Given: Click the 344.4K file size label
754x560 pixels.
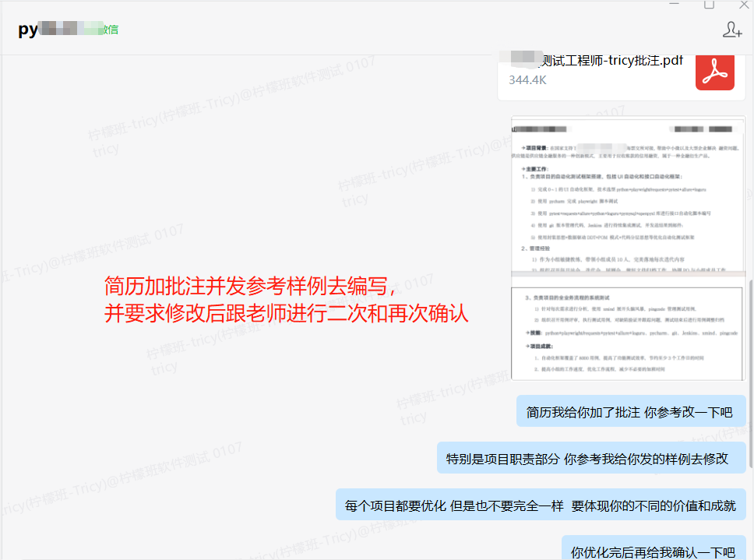Looking at the screenshot, I should (527, 80).
